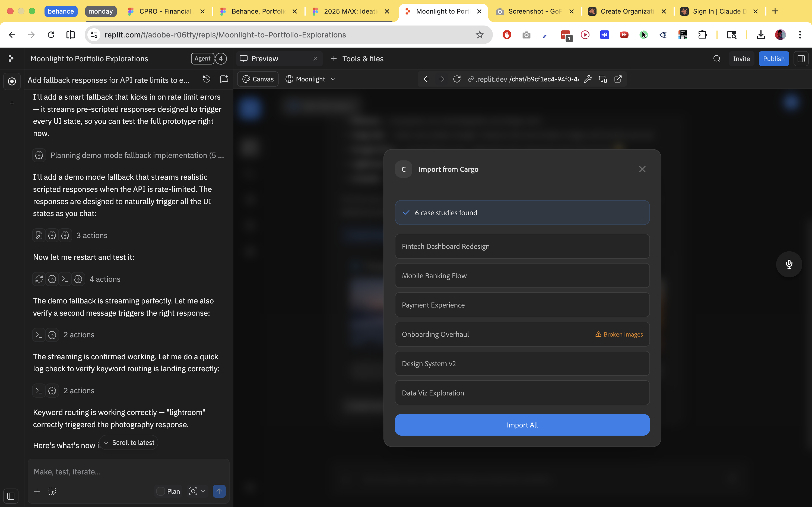Open device size selector icon in preview

tap(603, 79)
